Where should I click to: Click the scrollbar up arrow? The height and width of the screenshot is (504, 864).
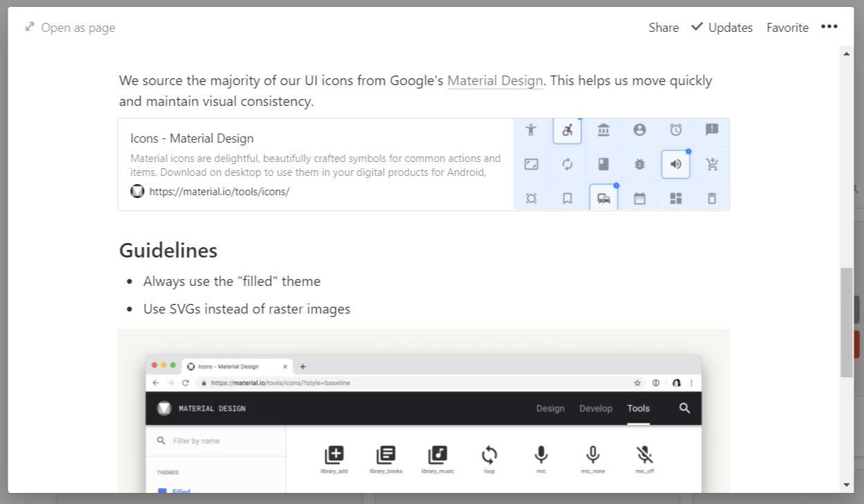pyautogui.click(x=847, y=53)
